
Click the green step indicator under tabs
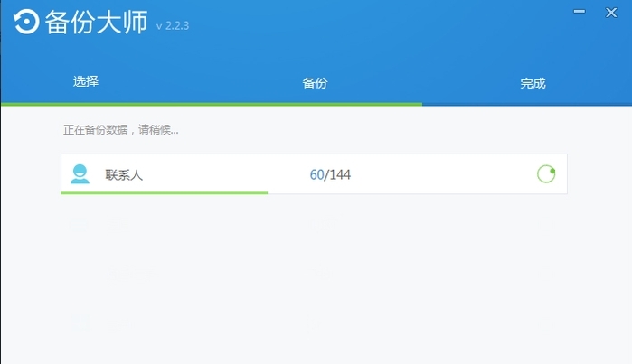(211, 104)
